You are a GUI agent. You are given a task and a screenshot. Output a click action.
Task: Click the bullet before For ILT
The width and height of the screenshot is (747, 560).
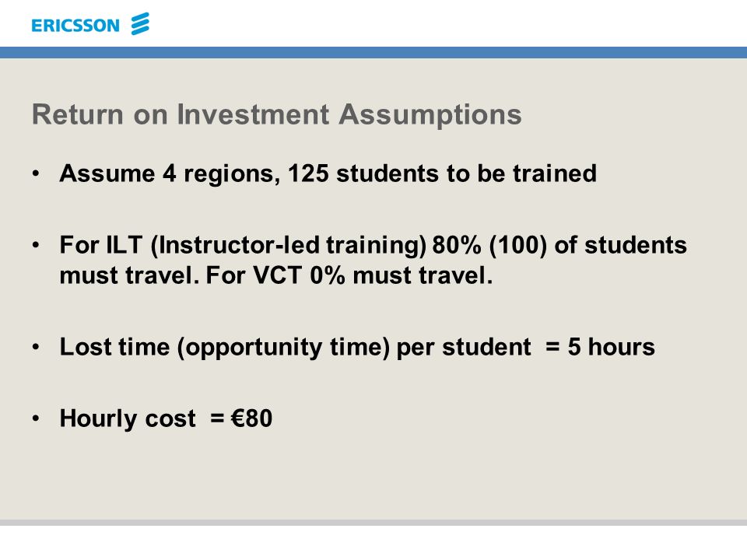click(x=37, y=245)
